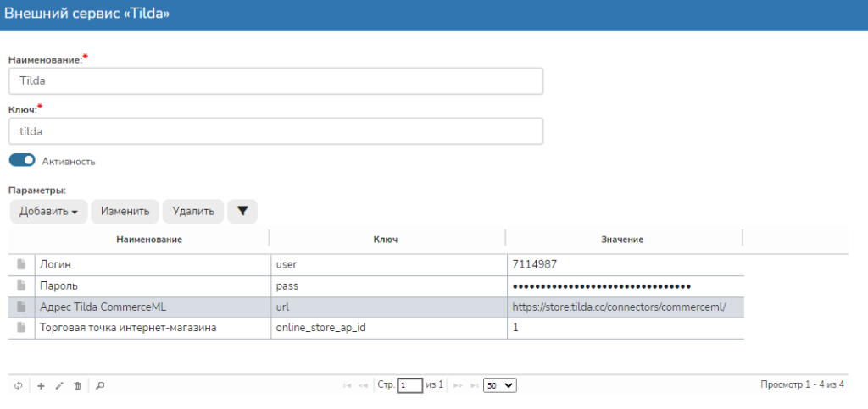Viewport: 868px width, 409px height.
Task: Click the file icon beside Торговая точка интернет-магазина
Action: tap(21, 328)
